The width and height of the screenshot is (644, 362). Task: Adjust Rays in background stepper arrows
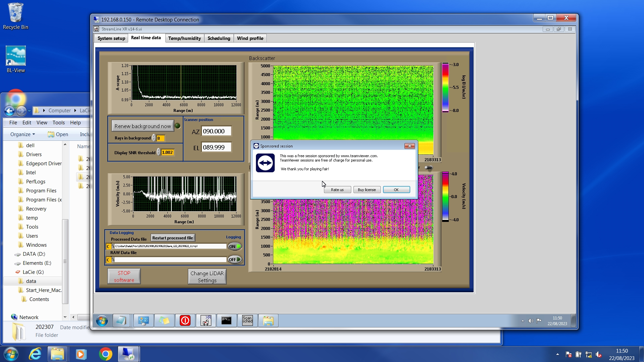(x=154, y=138)
